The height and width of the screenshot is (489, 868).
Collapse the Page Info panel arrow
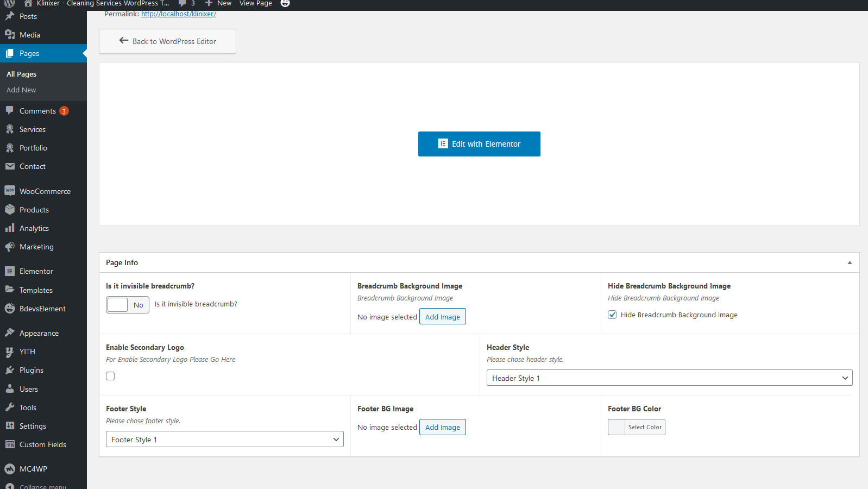point(850,262)
